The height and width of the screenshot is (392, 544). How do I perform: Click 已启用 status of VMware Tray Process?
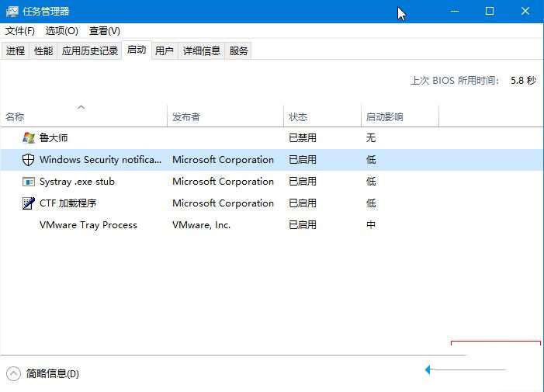(303, 225)
